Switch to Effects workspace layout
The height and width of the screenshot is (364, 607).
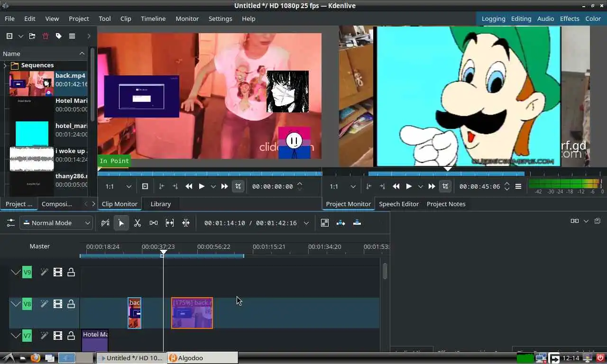coord(570,18)
